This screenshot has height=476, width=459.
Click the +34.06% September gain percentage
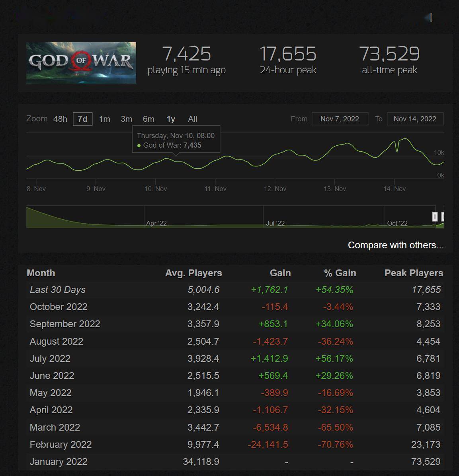pyautogui.click(x=334, y=324)
